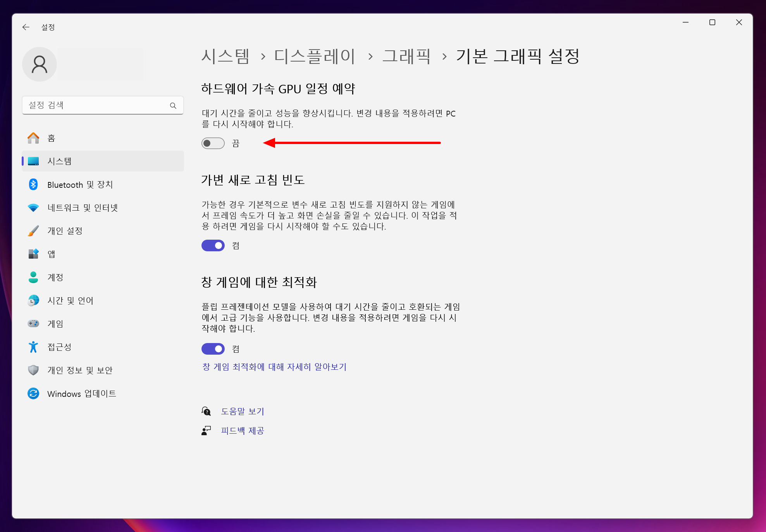
Task: Disable 창 게임에 대한 최적화 toggle
Action: (213, 349)
